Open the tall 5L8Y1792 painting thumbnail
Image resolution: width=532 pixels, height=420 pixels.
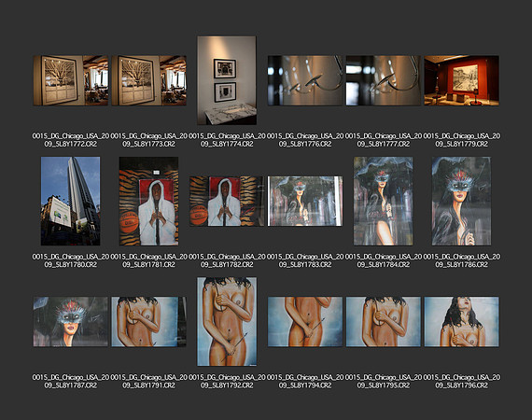click(x=227, y=322)
